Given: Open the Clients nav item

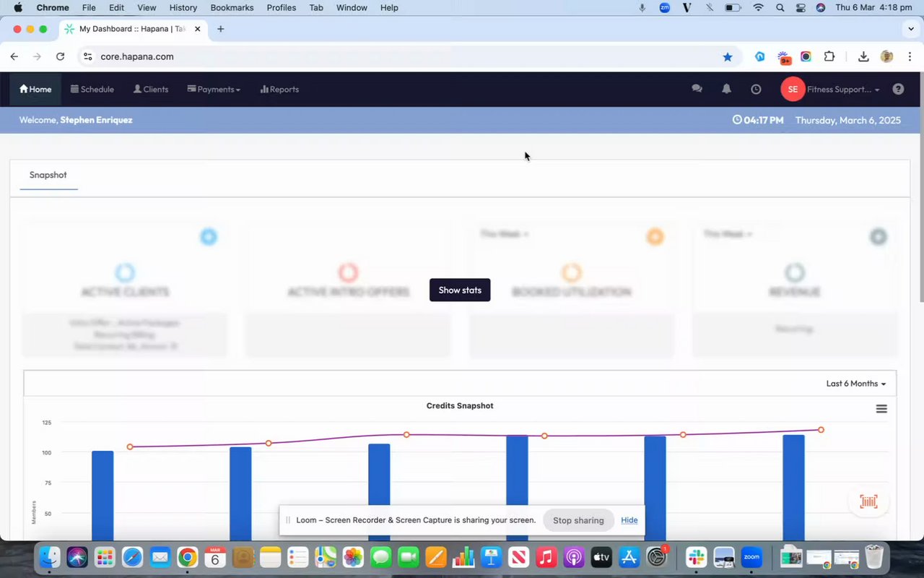Looking at the screenshot, I should tap(151, 89).
